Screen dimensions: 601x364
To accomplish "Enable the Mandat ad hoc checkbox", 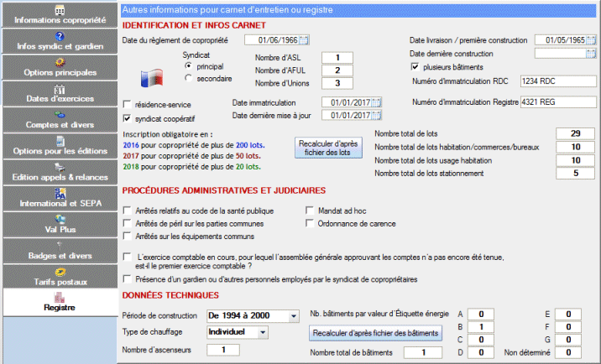I will [x=310, y=211].
